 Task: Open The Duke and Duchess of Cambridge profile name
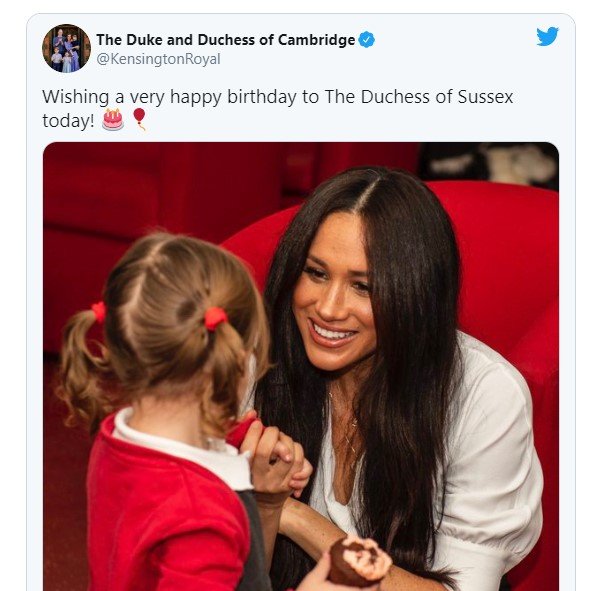pos(226,40)
